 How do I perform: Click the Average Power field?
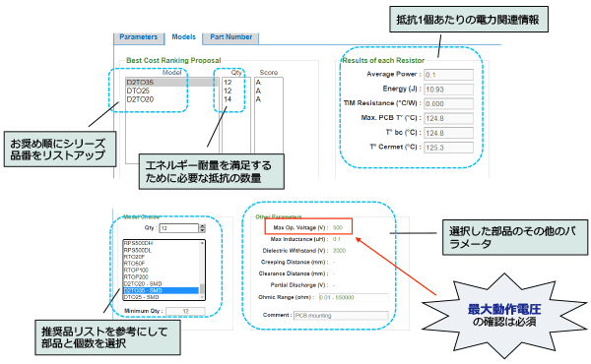pos(448,75)
